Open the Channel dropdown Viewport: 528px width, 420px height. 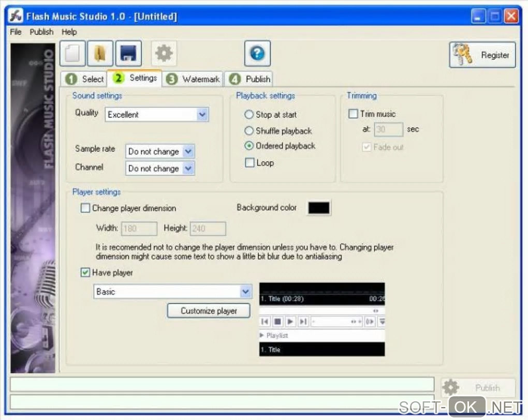click(x=160, y=168)
